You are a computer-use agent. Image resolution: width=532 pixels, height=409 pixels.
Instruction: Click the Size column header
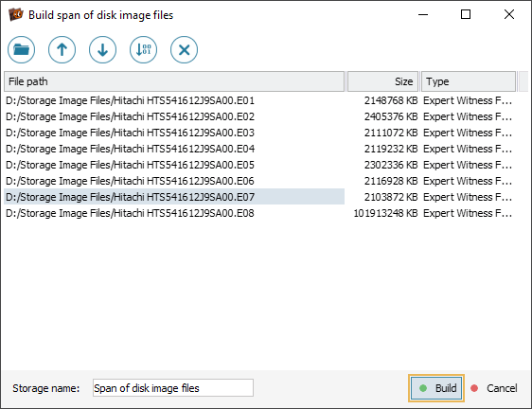point(383,81)
